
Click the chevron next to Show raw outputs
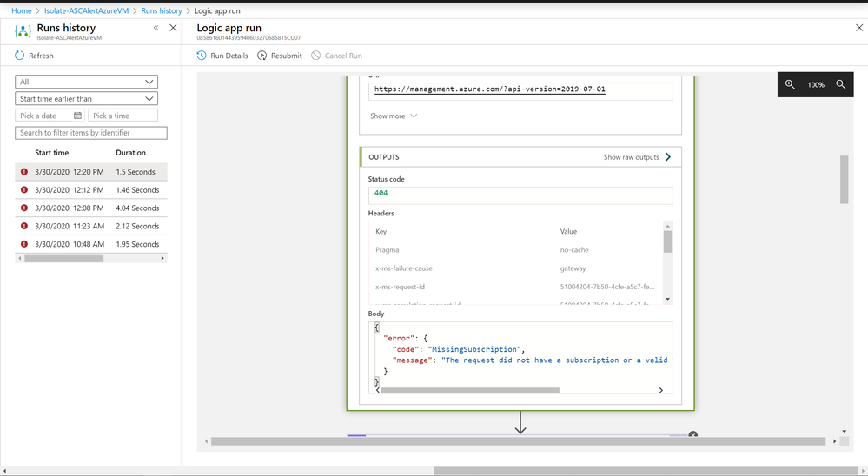point(668,157)
